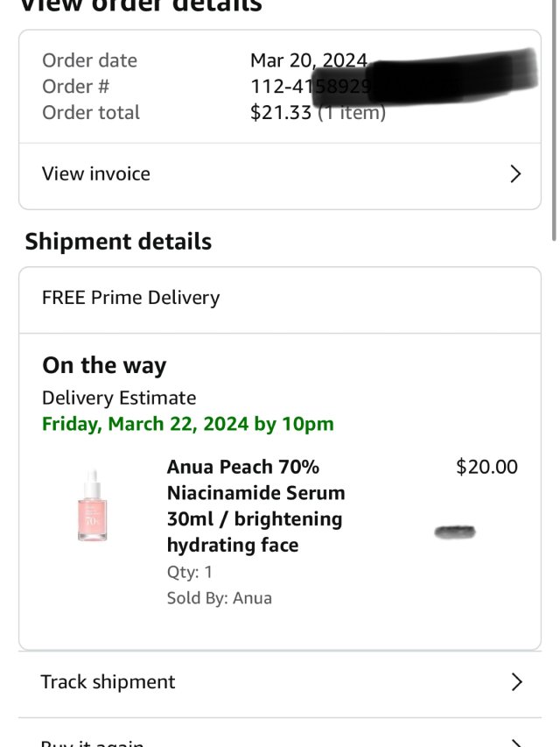560x747 pixels.
Task: Open the Anua Peach Niacinamide Serum title link
Action: click(255, 505)
